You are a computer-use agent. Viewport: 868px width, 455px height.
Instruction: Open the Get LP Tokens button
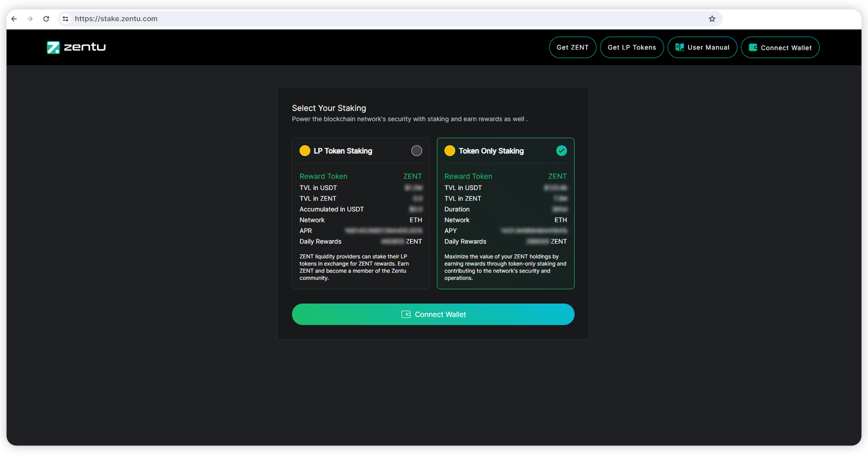[631, 47]
